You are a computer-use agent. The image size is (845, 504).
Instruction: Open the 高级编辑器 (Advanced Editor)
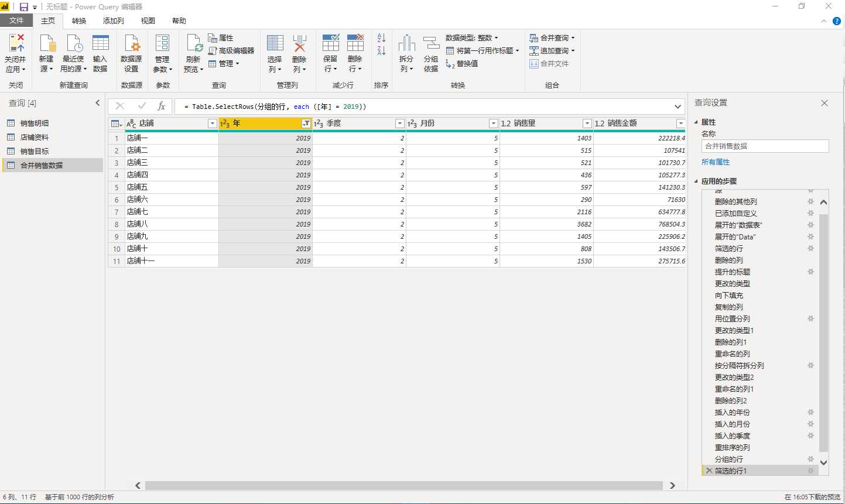[231, 50]
